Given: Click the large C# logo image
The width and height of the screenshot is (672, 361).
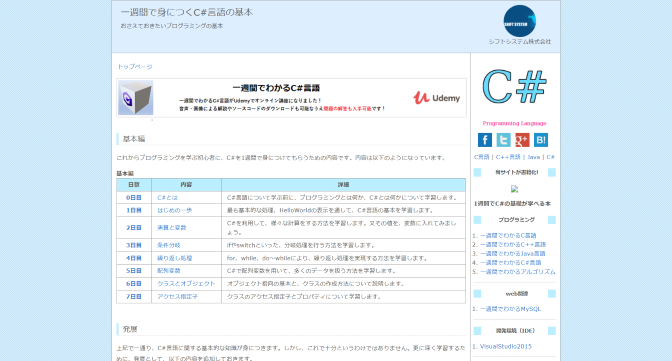Looking at the screenshot, I should click(x=514, y=87).
